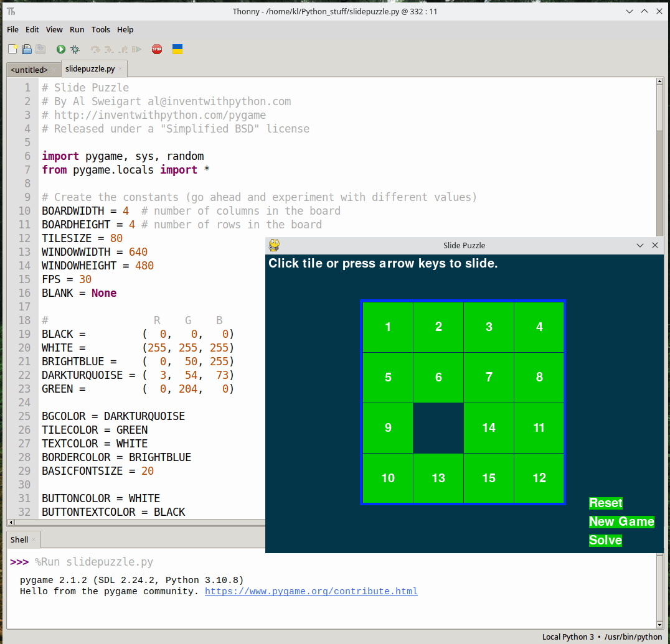The width and height of the screenshot is (670, 644).
Task: Expand the Slide Puzzle titlebar chevron
Action: pyautogui.click(x=640, y=245)
